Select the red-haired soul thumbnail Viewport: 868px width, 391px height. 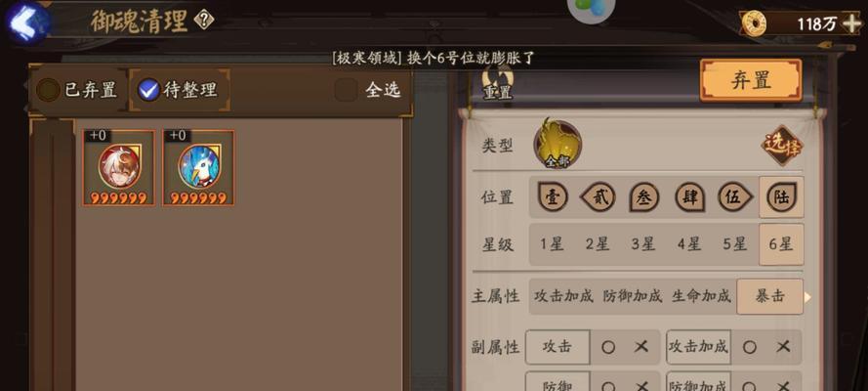(x=119, y=168)
